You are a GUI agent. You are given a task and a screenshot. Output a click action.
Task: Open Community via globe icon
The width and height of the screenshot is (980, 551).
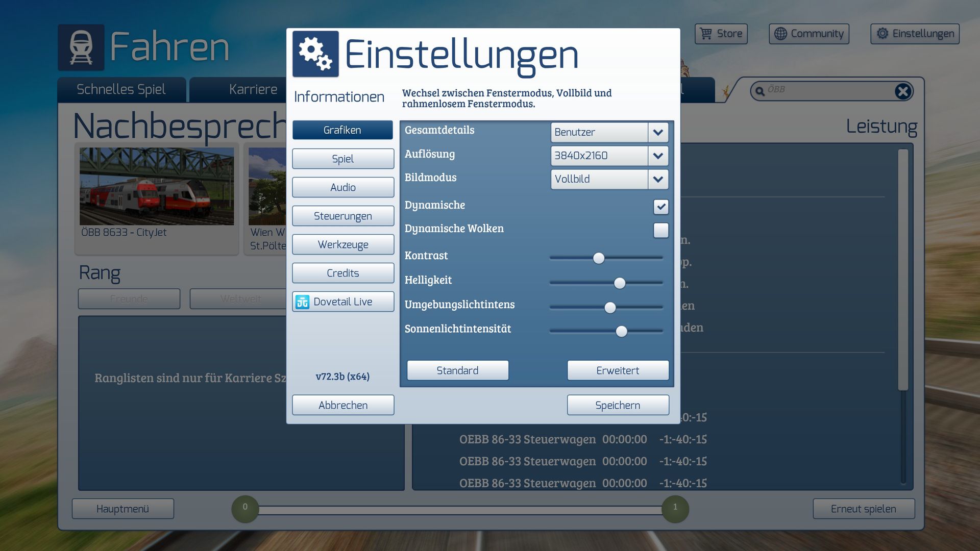(780, 34)
